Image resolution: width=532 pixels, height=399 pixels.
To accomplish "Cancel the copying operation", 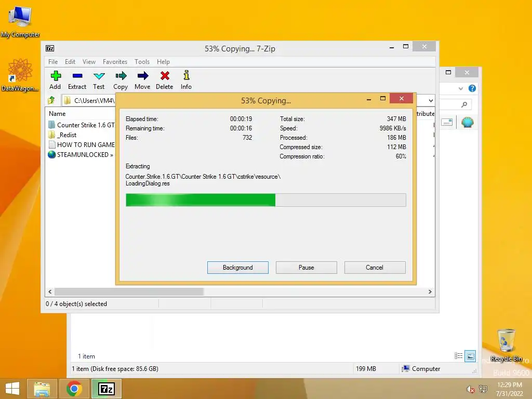I will click(x=375, y=268).
